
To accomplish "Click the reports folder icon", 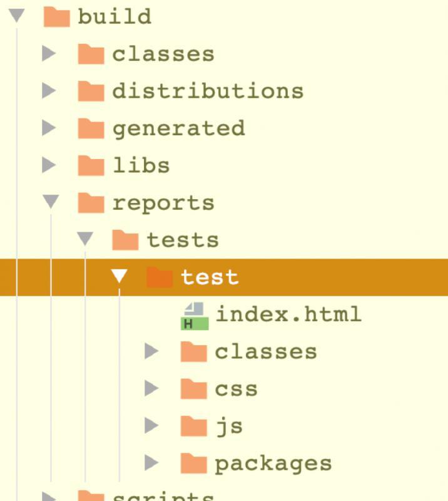I will pos(91,204).
